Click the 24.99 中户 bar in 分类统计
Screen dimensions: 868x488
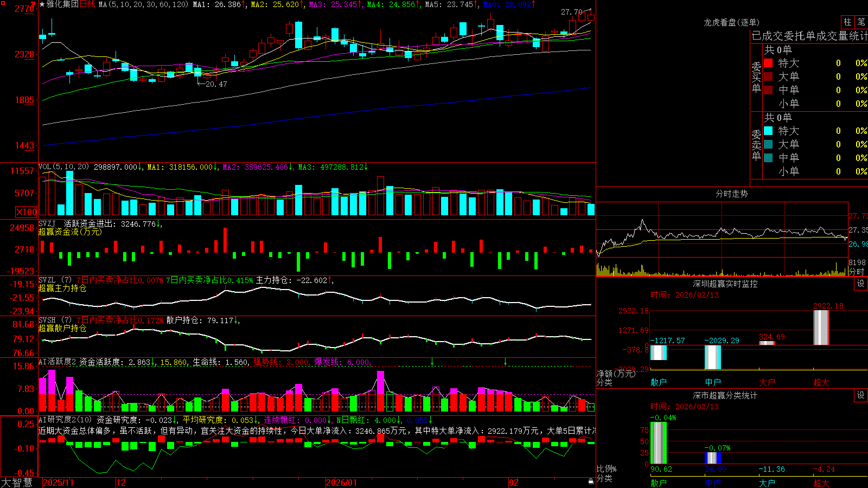pos(713,458)
